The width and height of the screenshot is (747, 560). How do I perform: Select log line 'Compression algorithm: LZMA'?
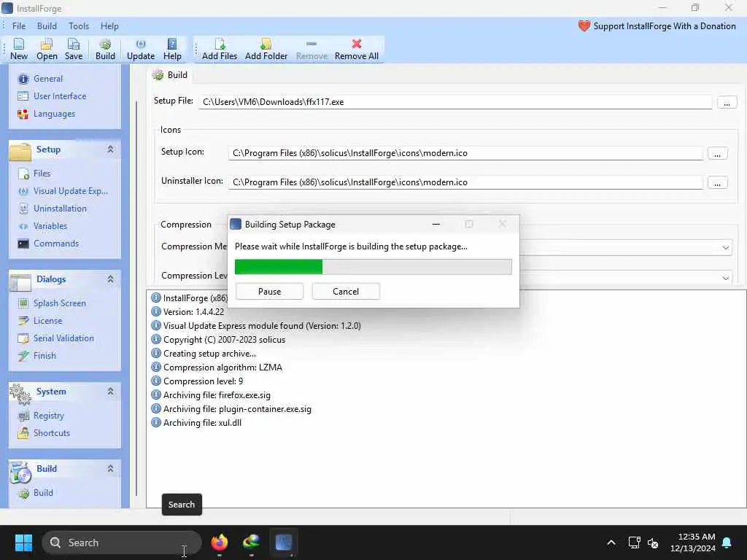coord(217,367)
